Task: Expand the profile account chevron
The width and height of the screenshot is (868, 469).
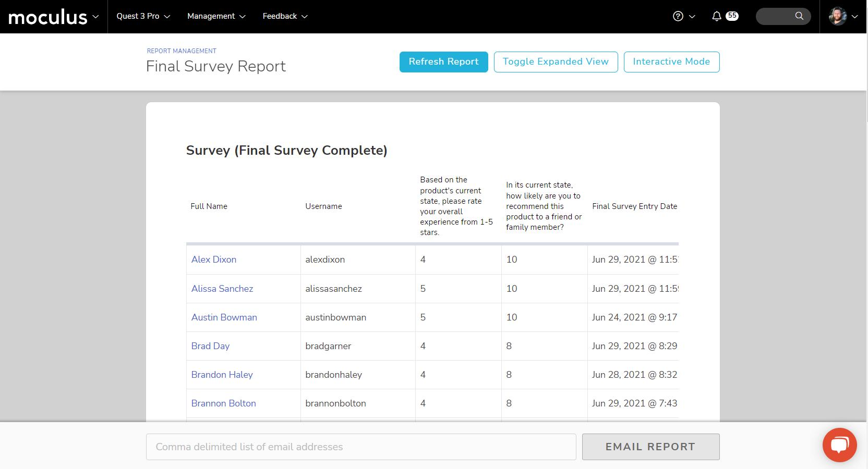Action: pyautogui.click(x=854, y=17)
